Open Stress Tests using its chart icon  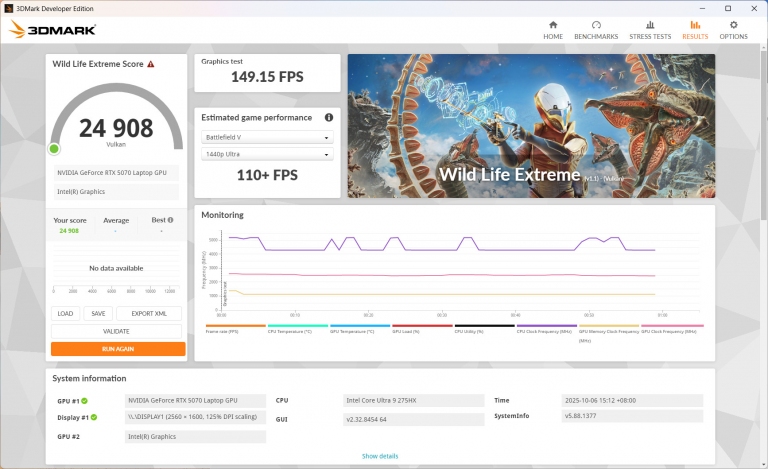[x=649, y=25]
